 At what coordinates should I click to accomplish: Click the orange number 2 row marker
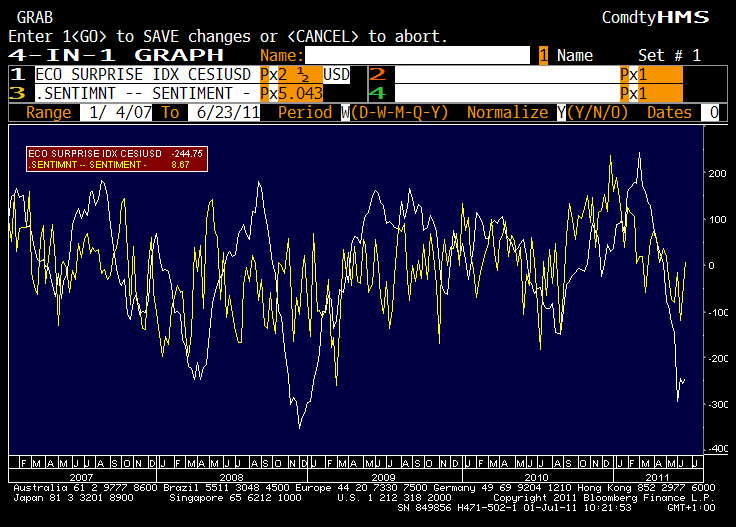point(377,75)
